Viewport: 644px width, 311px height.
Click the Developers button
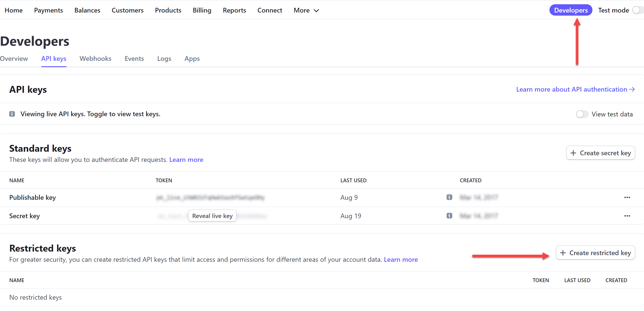click(x=571, y=10)
